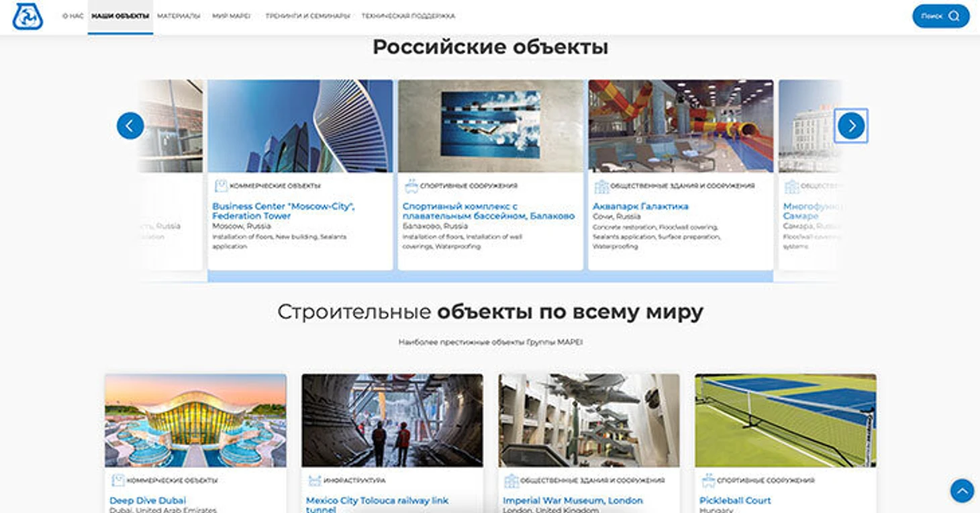Open the Mexico City Tolouca railway link tunnel
980x513 pixels.
tap(377, 504)
